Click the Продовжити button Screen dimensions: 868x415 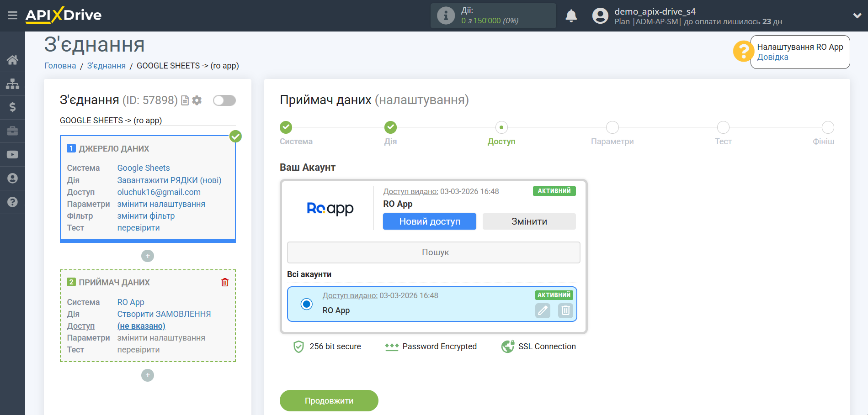click(x=329, y=400)
